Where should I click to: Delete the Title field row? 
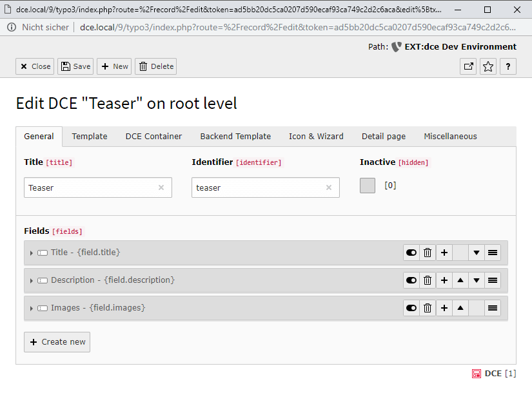point(428,253)
